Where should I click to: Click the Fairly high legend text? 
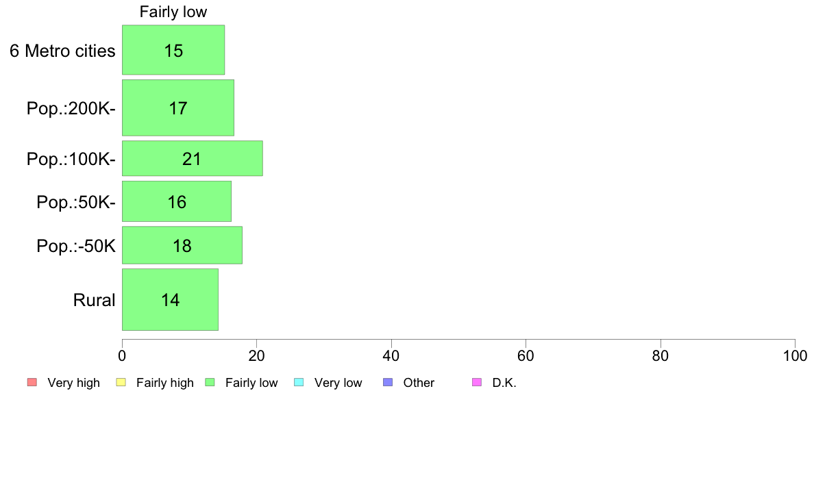click(165, 383)
